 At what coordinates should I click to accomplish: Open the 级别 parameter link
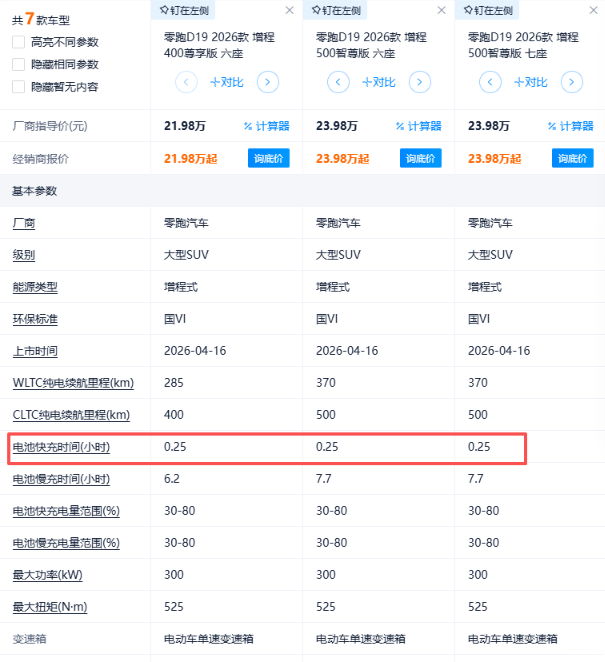(24, 255)
